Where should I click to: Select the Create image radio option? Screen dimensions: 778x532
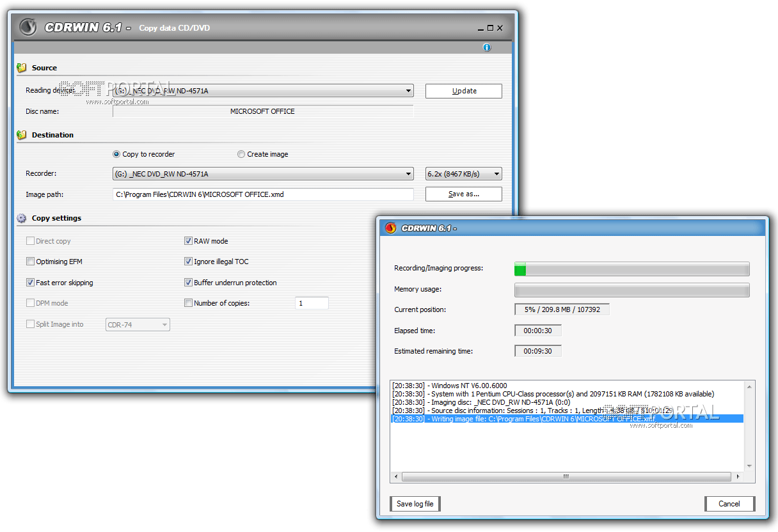tap(241, 154)
